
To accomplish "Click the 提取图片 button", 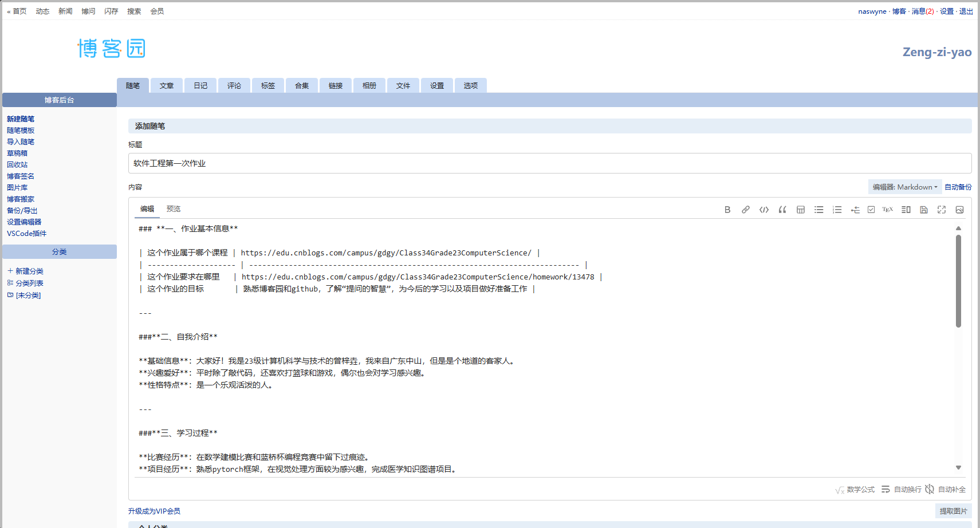I will (953, 510).
